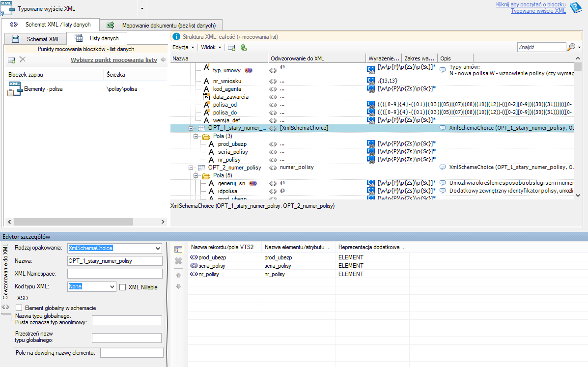
Task: Open the block type dropdown arrow at top
Action: coord(142,9)
